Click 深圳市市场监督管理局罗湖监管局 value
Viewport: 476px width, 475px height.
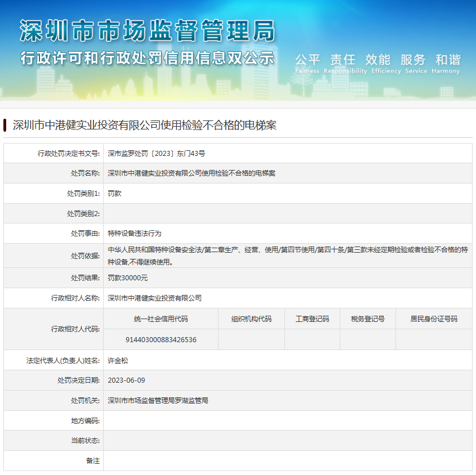click(x=158, y=401)
